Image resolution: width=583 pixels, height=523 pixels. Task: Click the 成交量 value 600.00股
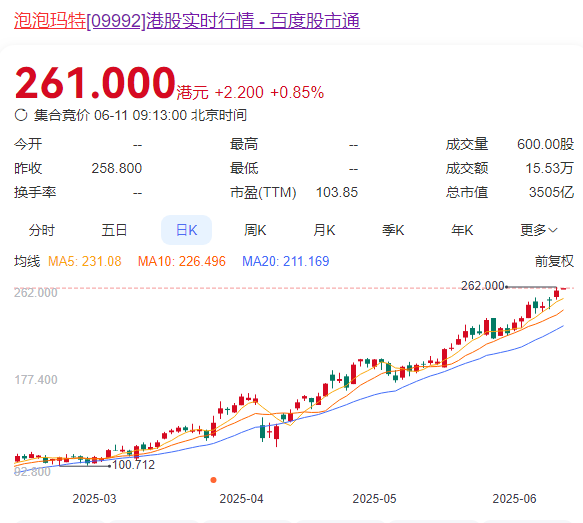tap(545, 144)
